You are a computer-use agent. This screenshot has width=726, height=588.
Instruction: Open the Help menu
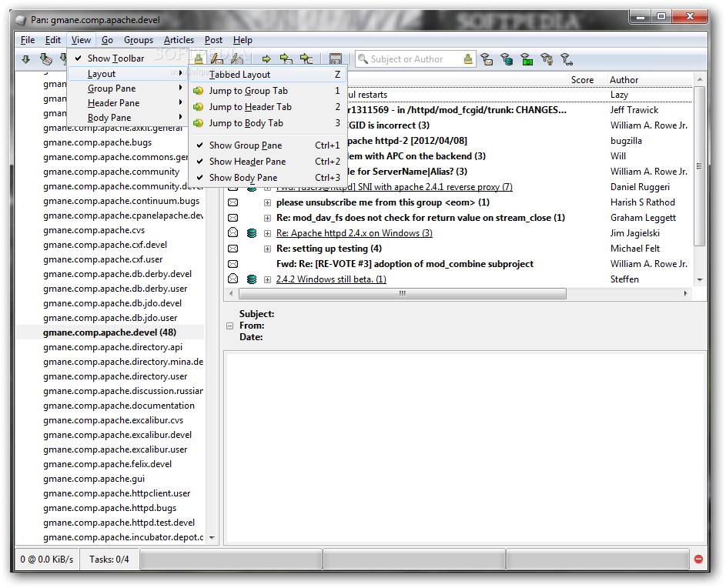tap(243, 40)
